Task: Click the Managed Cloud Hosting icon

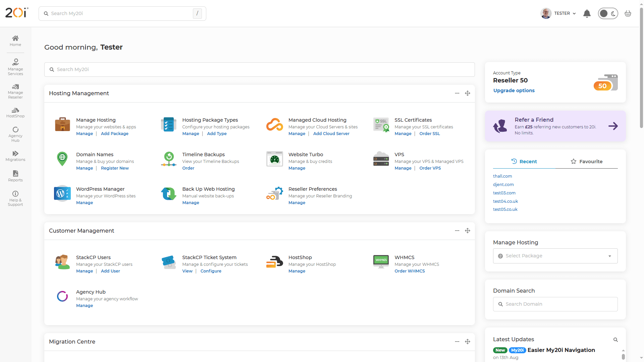Action: click(x=275, y=124)
